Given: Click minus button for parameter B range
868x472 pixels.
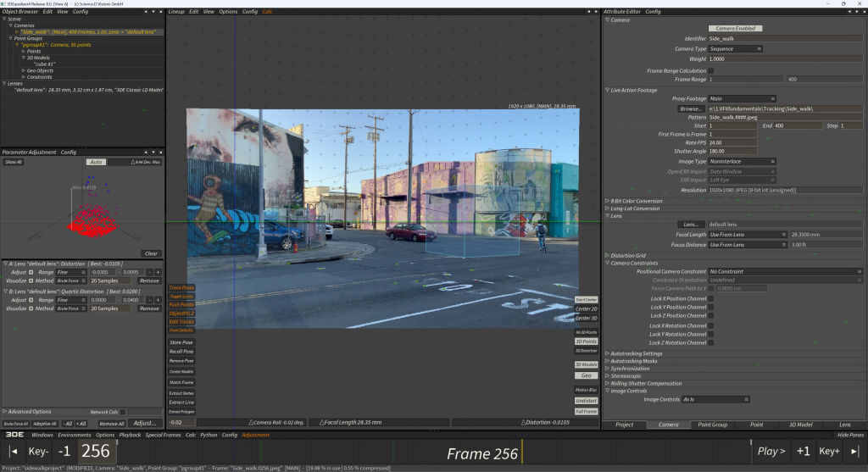Looking at the screenshot, I should (149, 300).
